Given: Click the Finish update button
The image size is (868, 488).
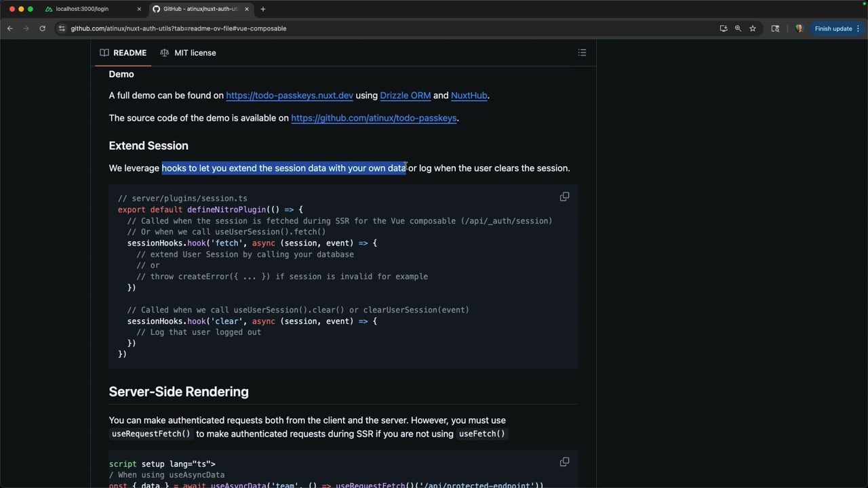Looking at the screenshot, I should pos(833,28).
